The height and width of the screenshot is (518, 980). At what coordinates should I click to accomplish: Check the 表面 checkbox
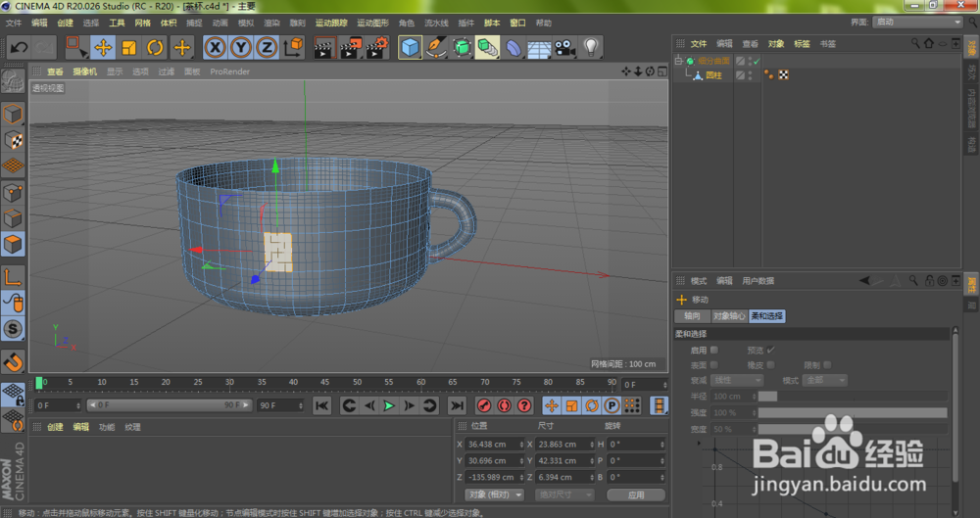tap(714, 365)
